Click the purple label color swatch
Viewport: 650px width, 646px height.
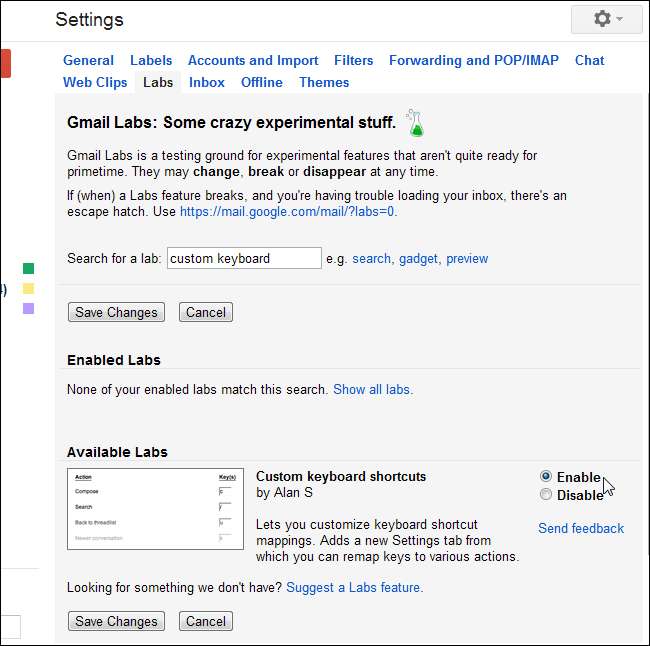click(28, 308)
